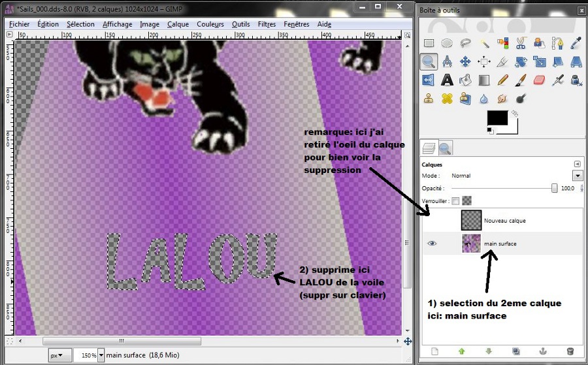Select the Color Picker eyedropper tool
The image size is (588, 365).
pos(576,44)
